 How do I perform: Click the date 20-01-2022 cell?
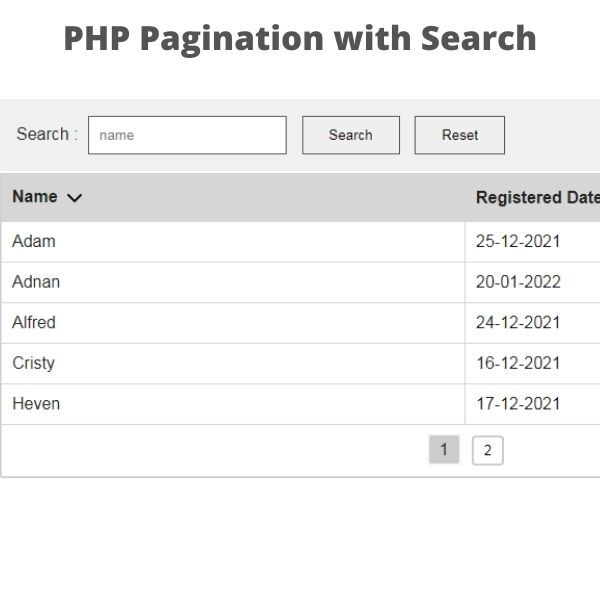[518, 282]
